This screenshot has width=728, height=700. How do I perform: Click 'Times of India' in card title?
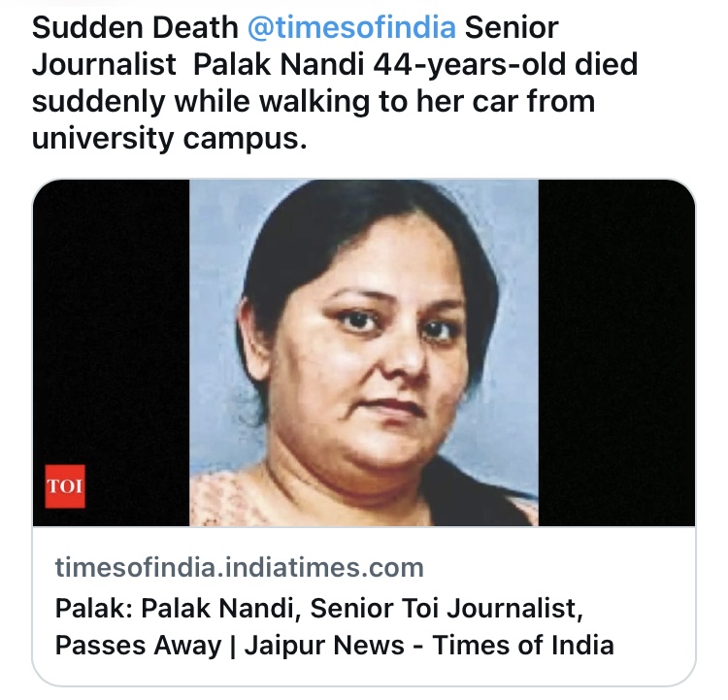pyautogui.click(x=523, y=645)
